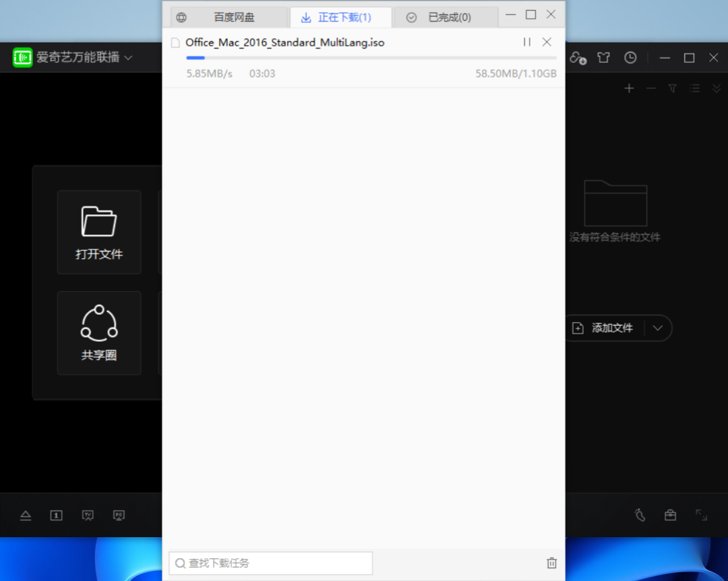Maximize the download manager window
The height and width of the screenshot is (581, 728).
(x=530, y=15)
